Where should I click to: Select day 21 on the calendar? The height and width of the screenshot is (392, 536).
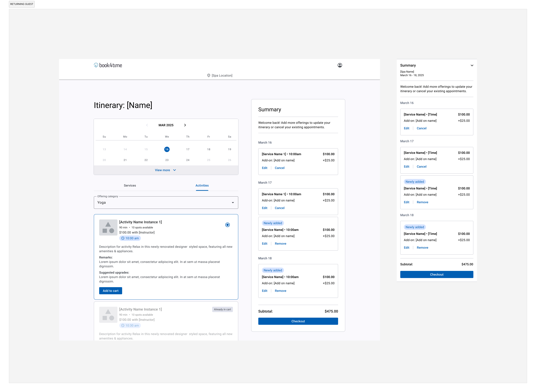125,160
